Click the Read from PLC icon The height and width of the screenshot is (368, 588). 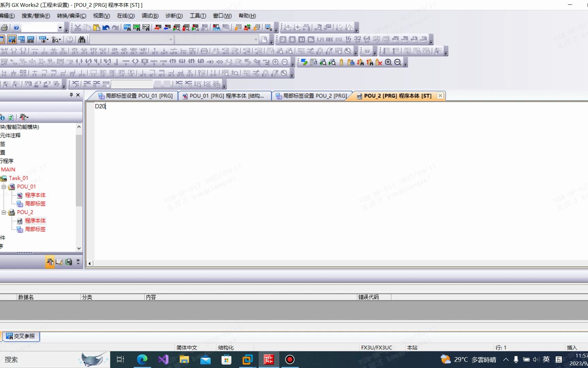[x=167, y=28]
